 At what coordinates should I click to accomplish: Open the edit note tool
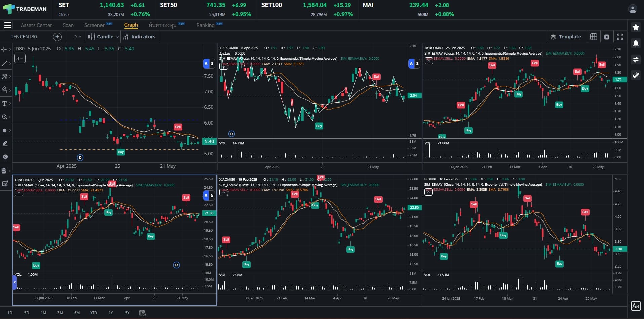(5, 184)
